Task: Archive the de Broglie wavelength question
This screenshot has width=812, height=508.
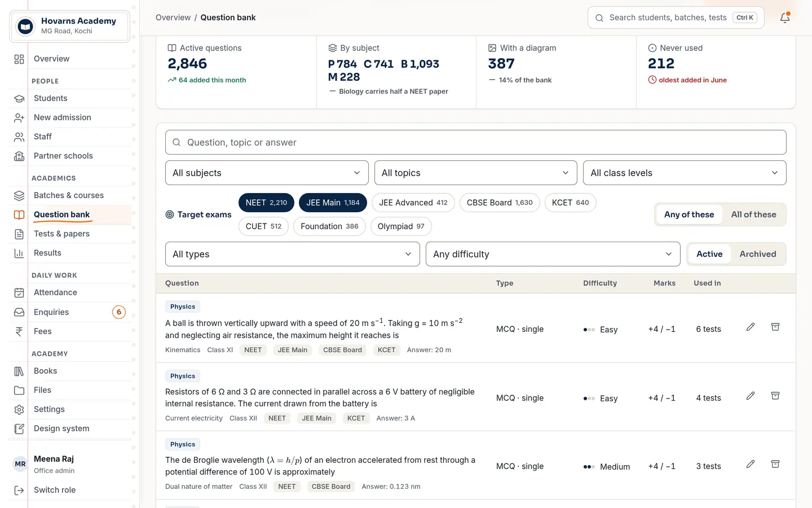Action: (x=775, y=464)
